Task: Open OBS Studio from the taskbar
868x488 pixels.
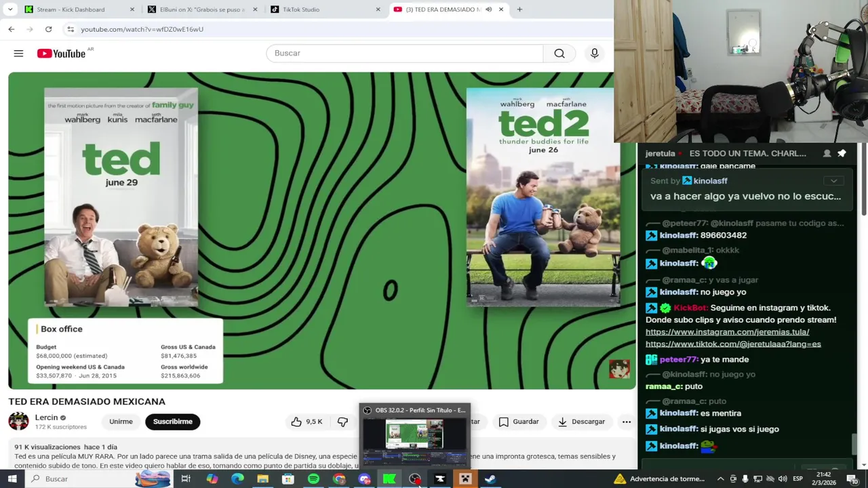Action: [414, 479]
